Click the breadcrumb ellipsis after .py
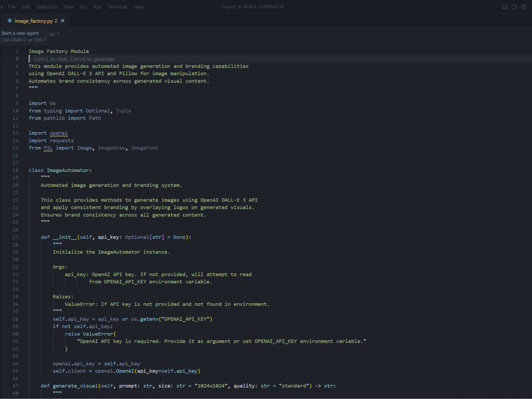The height and width of the screenshot is (399, 532). click(x=63, y=34)
